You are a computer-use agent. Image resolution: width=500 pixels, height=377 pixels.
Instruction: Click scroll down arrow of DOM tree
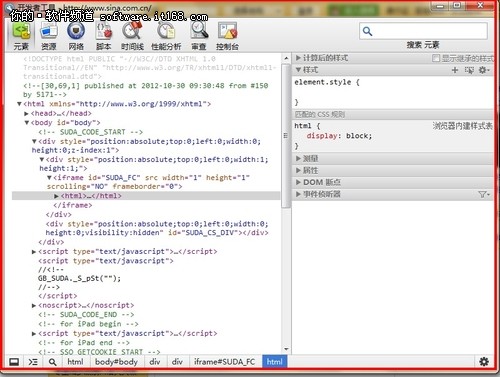pos(286,349)
